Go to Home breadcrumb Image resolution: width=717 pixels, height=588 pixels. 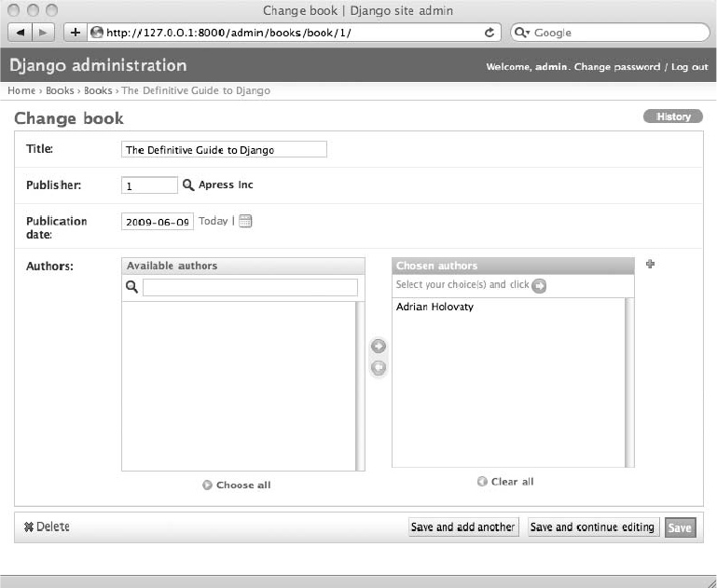click(21, 90)
